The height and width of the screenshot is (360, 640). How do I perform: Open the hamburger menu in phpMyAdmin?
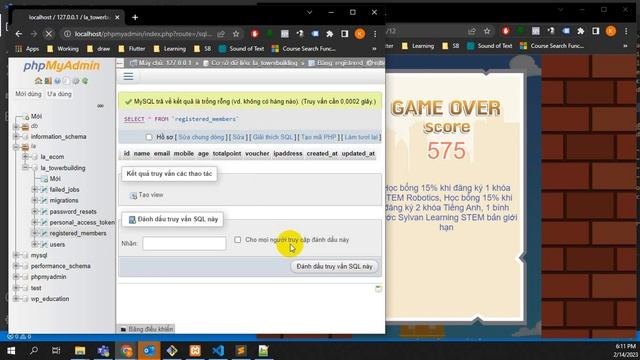coord(128,76)
